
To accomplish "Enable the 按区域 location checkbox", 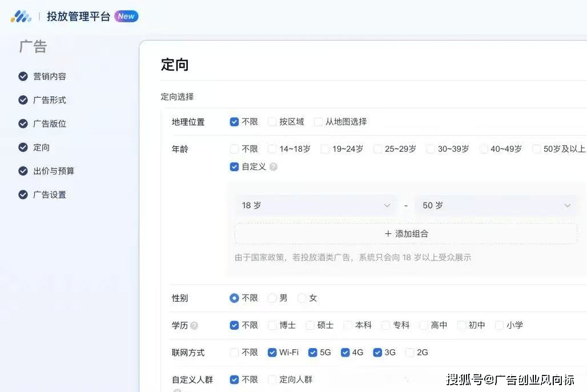I will (x=272, y=122).
